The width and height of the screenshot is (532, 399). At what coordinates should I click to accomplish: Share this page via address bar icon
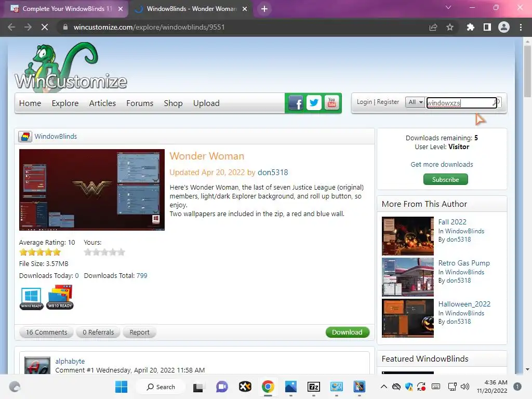pyautogui.click(x=433, y=27)
